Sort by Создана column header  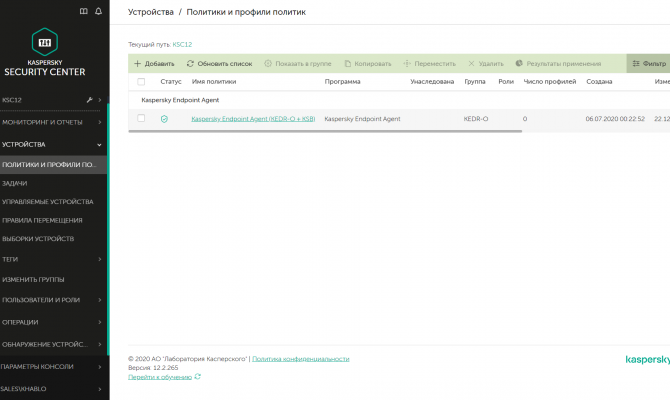click(x=599, y=82)
